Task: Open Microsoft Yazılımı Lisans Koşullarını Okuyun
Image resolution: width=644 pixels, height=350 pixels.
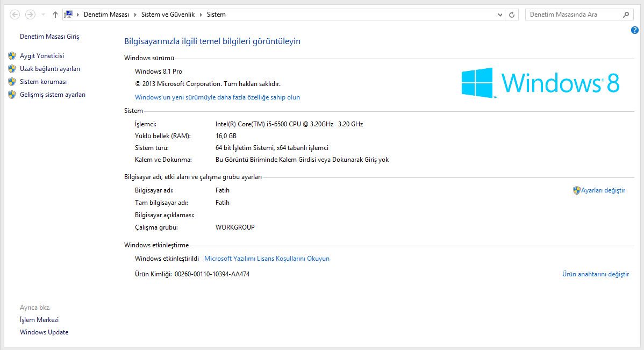Action: (267, 259)
